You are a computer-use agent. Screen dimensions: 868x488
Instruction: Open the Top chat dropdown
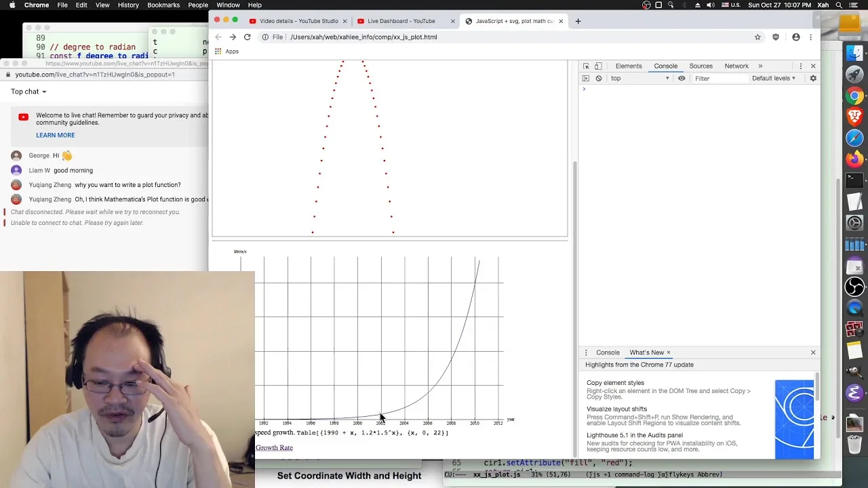click(x=28, y=91)
